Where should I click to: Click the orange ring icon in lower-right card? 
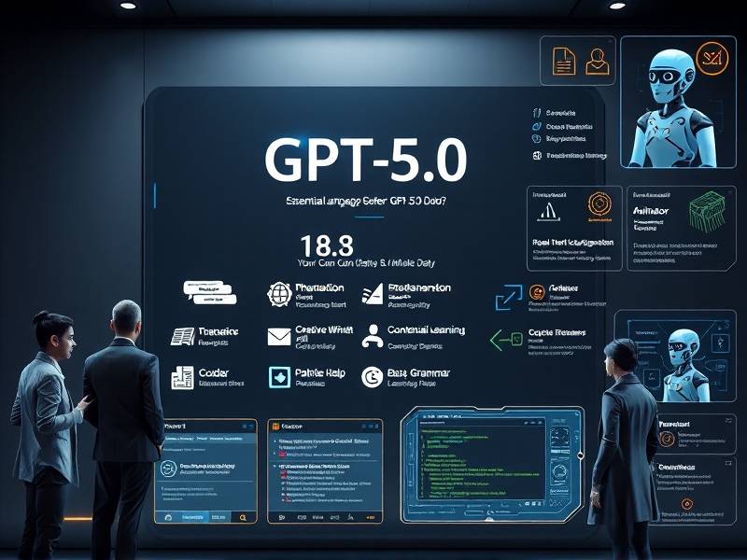coord(667,439)
